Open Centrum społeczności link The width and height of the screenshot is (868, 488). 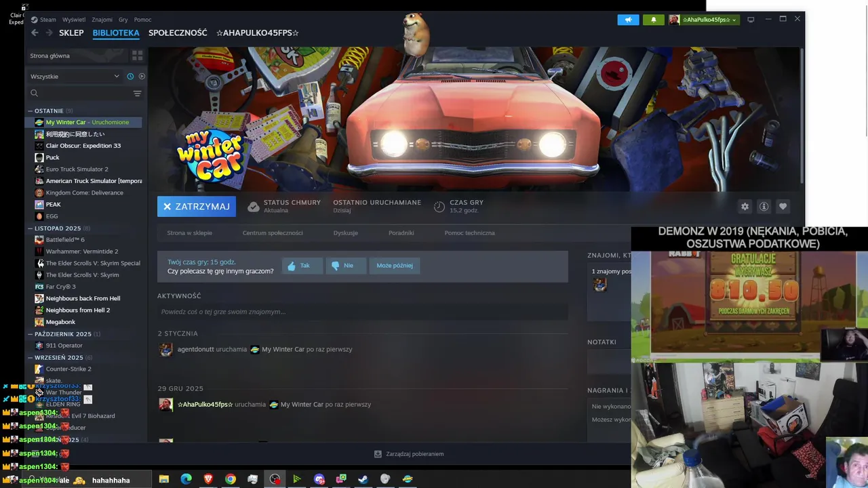[273, 232]
